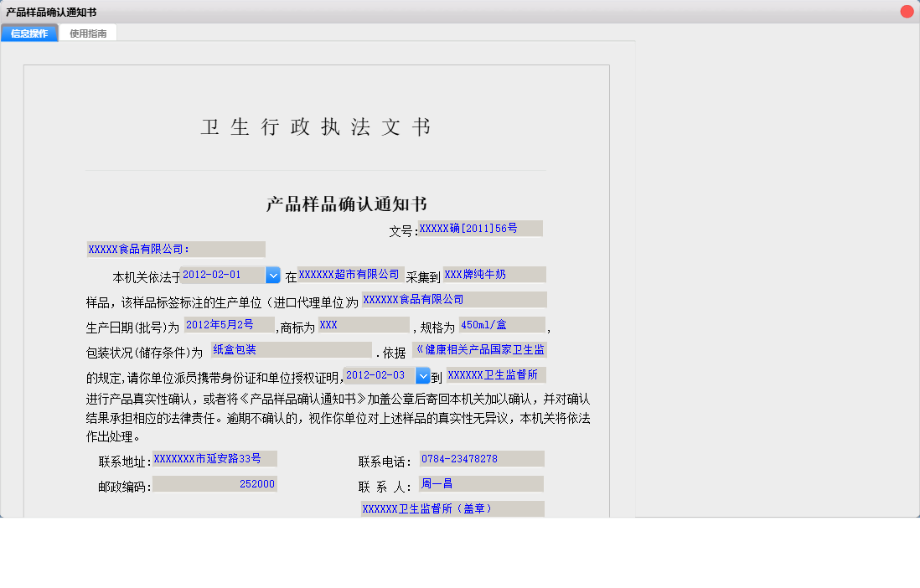Edit the production date field 2012年5月2号
The image size is (920, 588).
point(229,324)
